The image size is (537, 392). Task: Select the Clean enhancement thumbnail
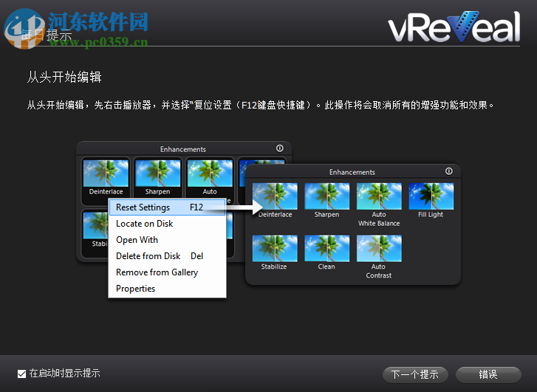pyautogui.click(x=327, y=248)
